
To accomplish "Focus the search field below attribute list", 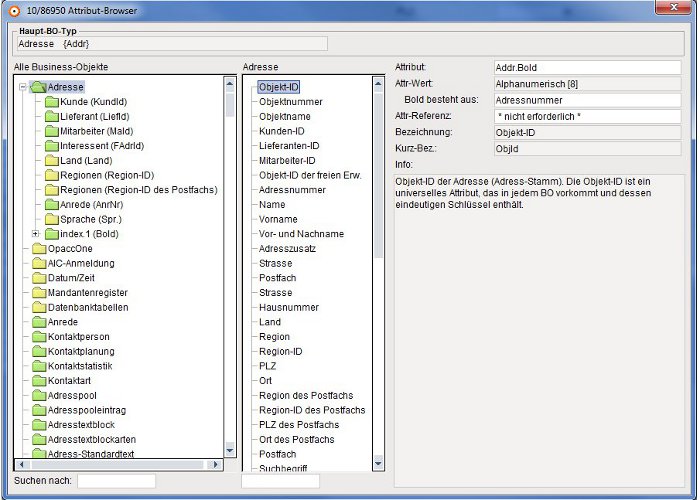I will click(280, 481).
